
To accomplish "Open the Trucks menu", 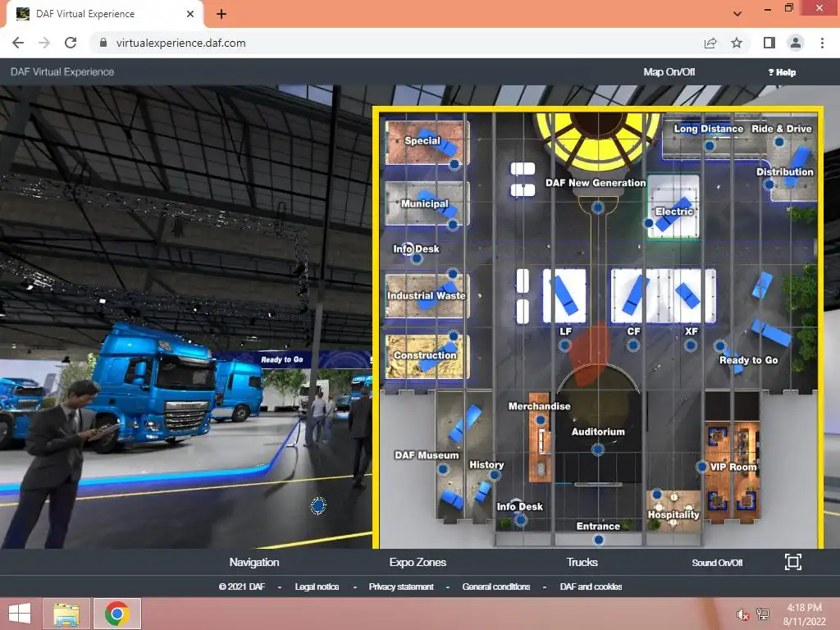I will (x=582, y=562).
